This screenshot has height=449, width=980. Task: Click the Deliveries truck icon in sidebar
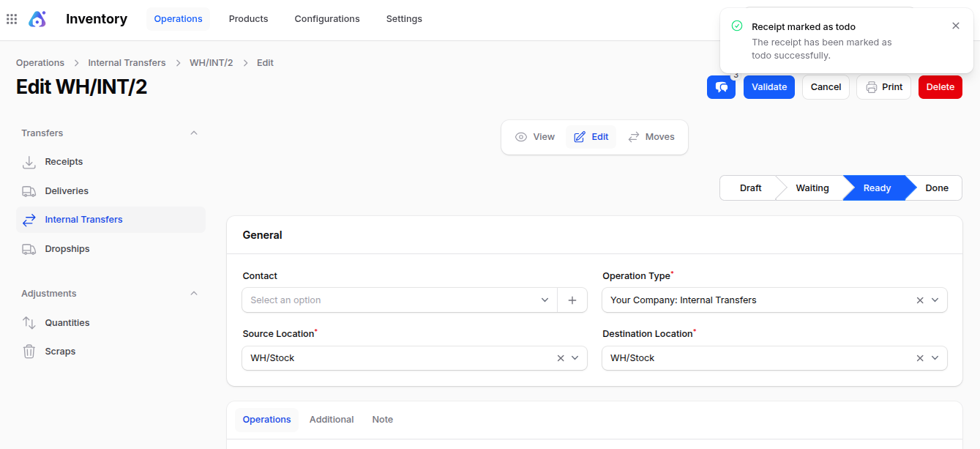29,191
